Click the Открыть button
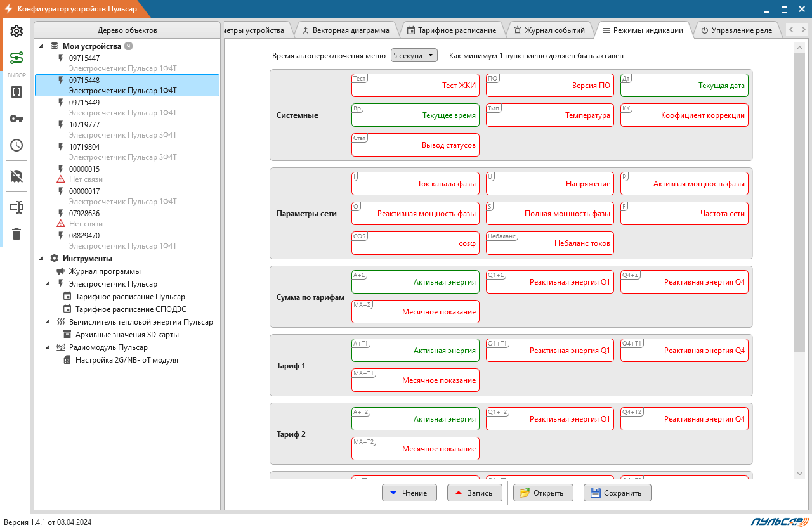 coord(543,493)
